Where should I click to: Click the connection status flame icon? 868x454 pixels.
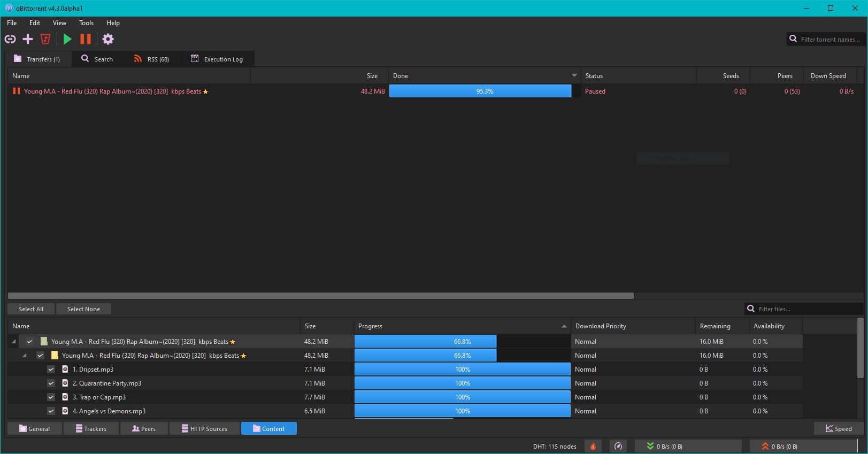[593, 446]
